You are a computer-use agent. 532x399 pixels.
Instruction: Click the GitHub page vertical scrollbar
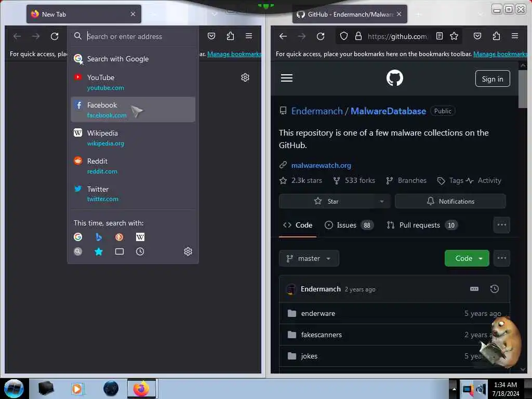pyautogui.click(x=523, y=89)
